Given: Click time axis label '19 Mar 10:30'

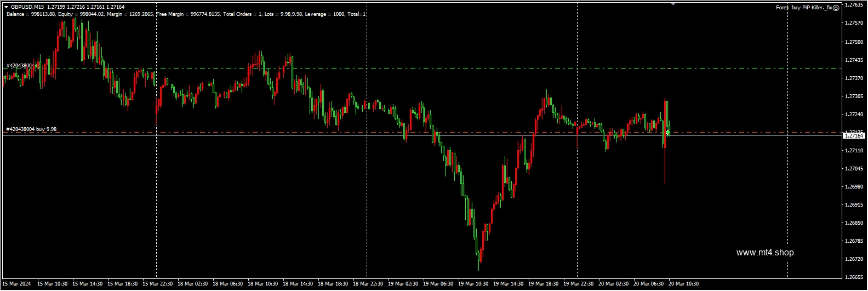Looking at the screenshot, I should 473,284.
